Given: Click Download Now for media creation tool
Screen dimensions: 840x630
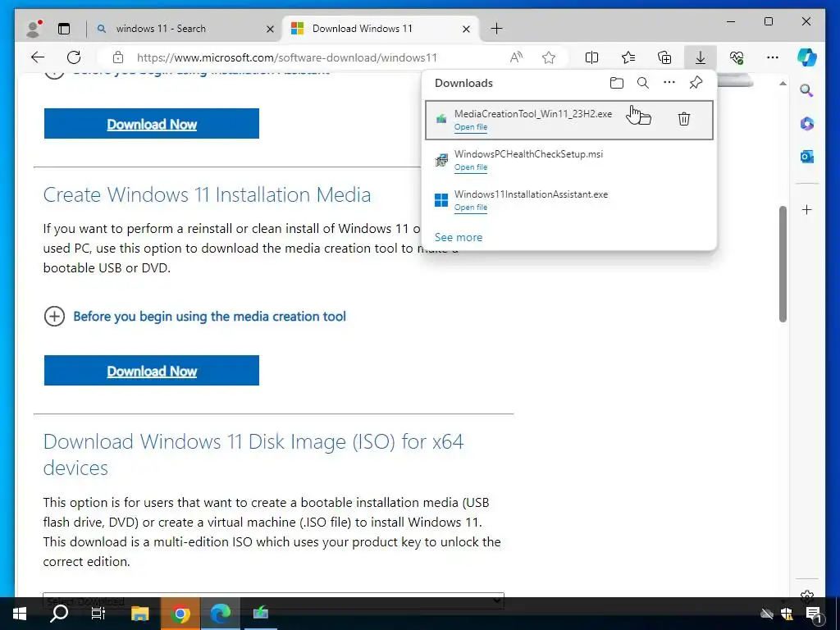Looking at the screenshot, I should (152, 371).
